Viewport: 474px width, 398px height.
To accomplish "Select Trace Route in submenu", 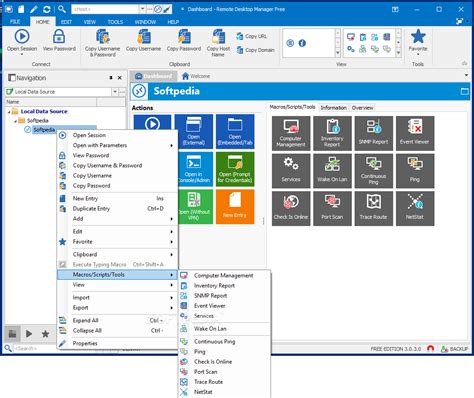I will 225,382.
